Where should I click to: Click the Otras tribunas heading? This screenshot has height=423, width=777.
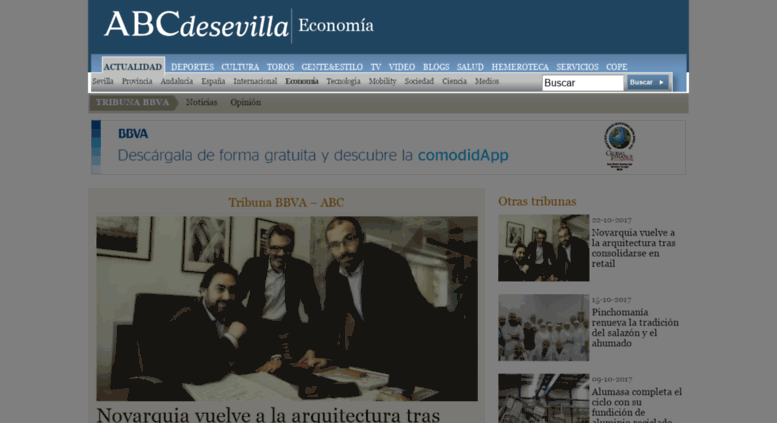[537, 202]
